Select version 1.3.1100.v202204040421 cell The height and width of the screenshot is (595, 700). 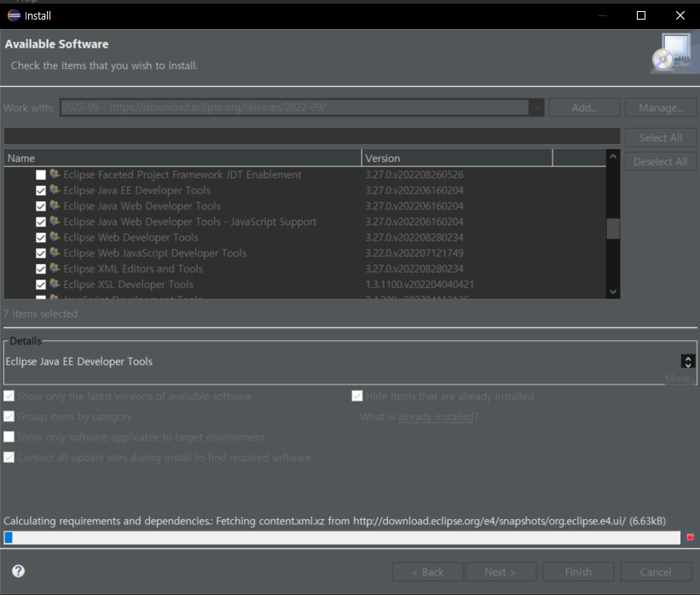419,285
